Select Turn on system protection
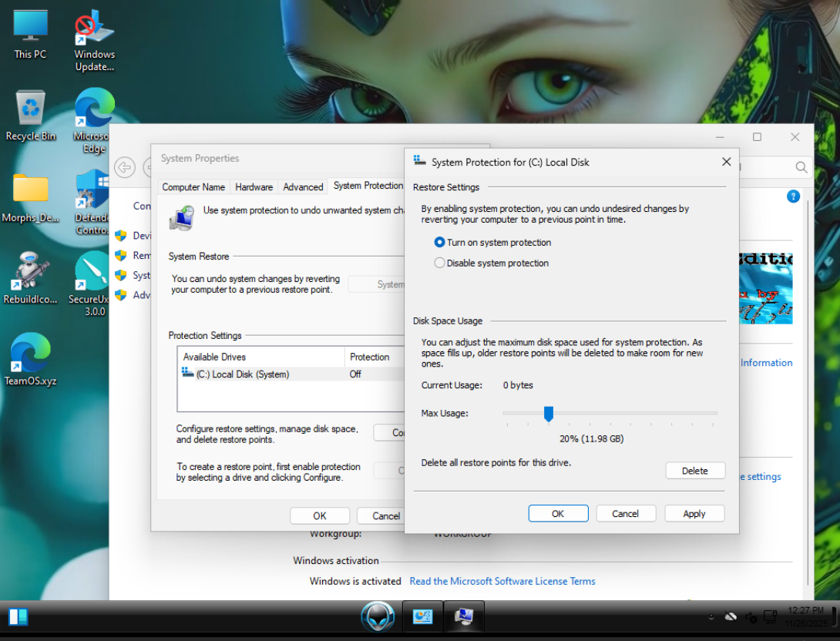840x641 pixels. (440, 242)
